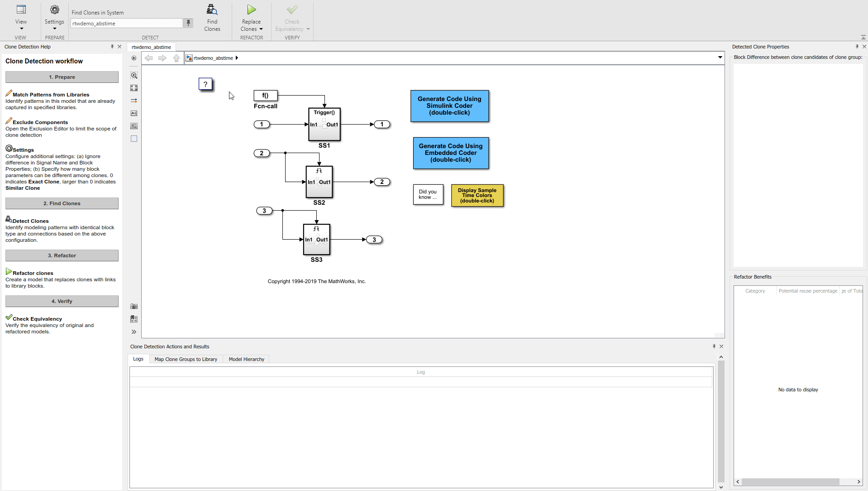Screen dimensions: 868x491
Task: Click the 4. Verify workflow step
Action: [x=62, y=301]
